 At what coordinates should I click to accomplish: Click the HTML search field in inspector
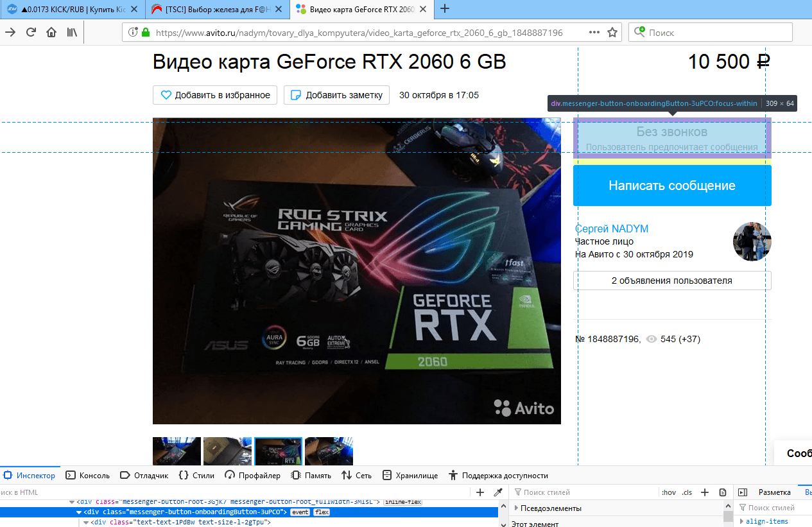click(x=234, y=492)
